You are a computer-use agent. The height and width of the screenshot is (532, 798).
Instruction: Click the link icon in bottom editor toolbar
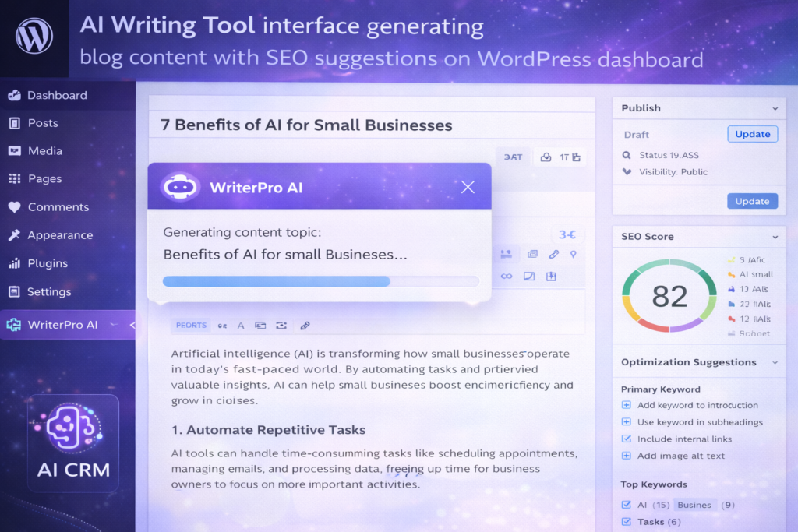pyautogui.click(x=305, y=326)
